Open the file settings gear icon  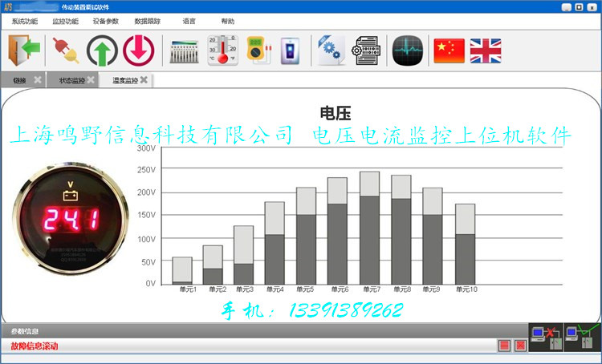(x=330, y=50)
